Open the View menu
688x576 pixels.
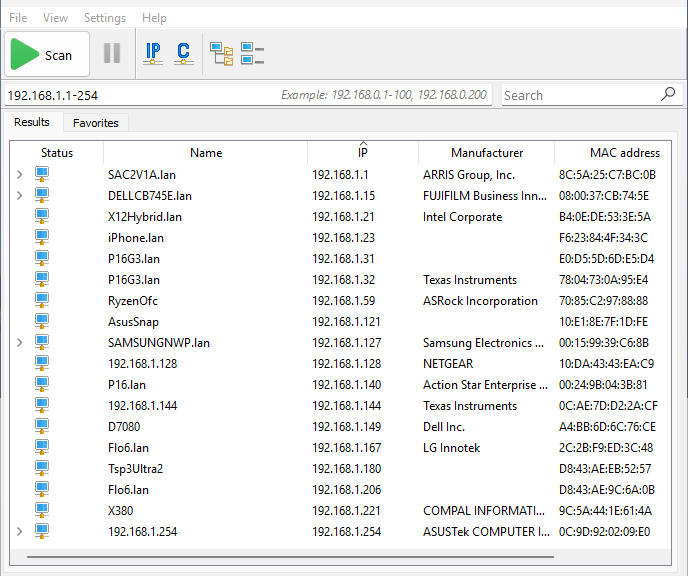tap(55, 18)
